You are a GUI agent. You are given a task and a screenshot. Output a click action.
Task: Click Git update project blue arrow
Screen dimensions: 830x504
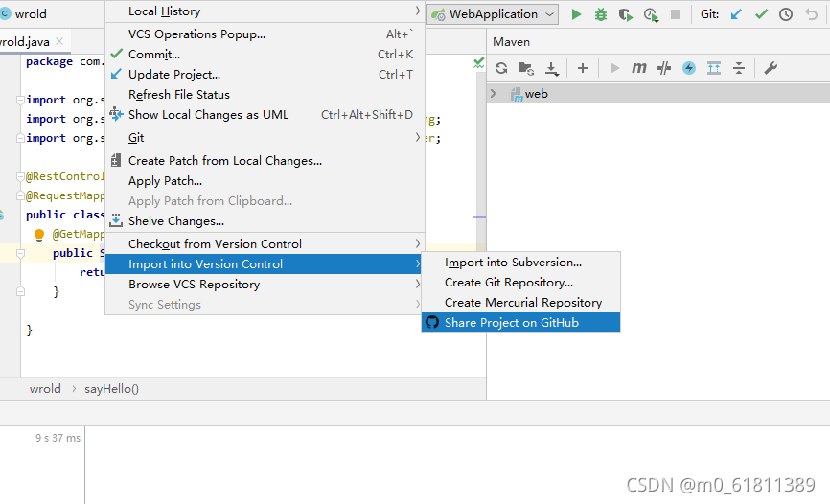(736, 14)
